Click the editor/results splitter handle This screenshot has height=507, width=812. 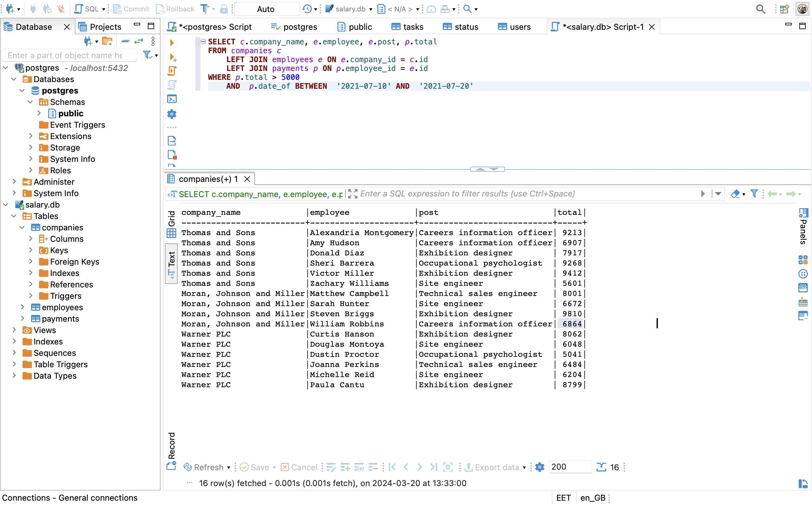(x=487, y=169)
